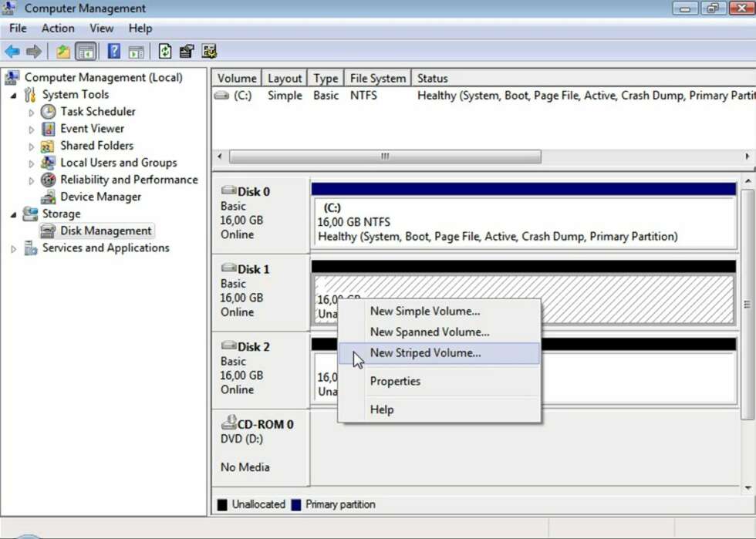Open the Action menu
756x539 pixels.
click(58, 29)
